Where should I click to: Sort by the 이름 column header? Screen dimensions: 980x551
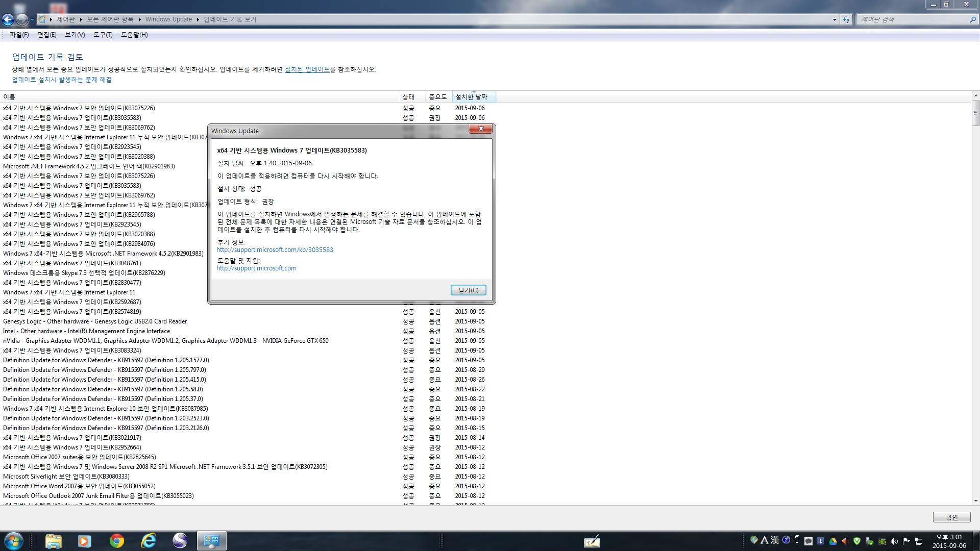coord(200,97)
